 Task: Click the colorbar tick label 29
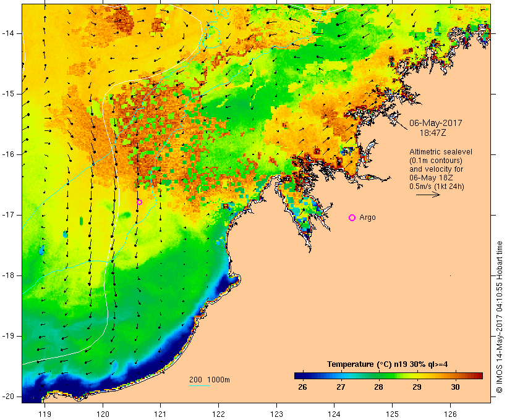click(x=417, y=387)
